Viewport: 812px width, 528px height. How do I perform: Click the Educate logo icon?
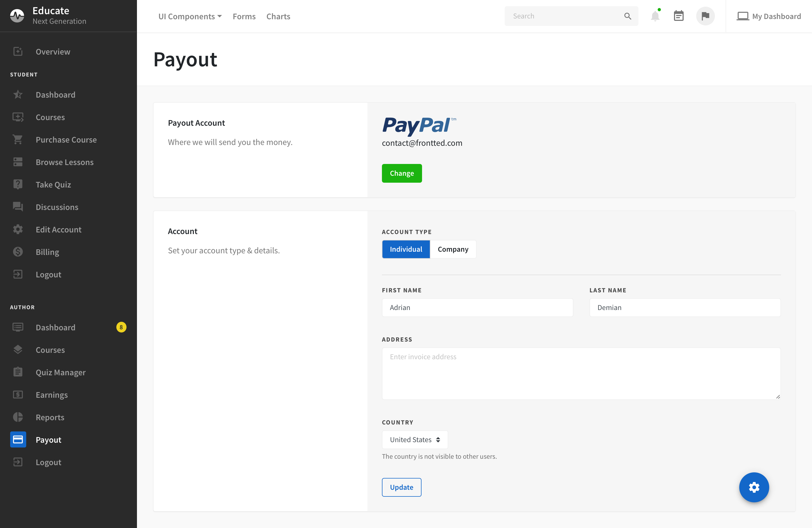pos(17,15)
